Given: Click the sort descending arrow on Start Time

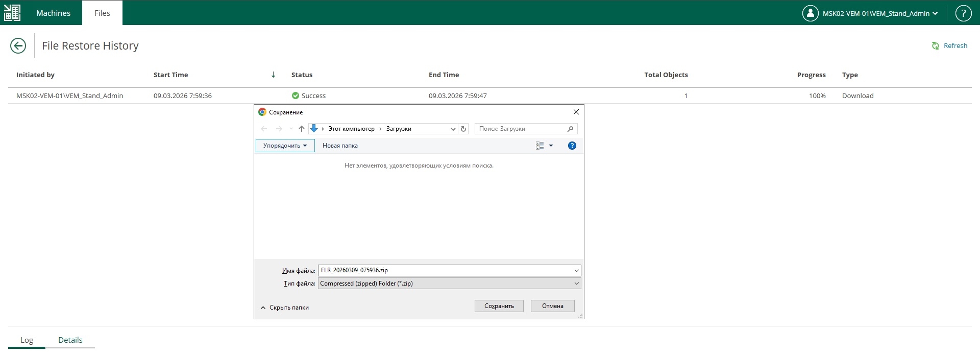Looking at the screenshot, I should point(274,75).
